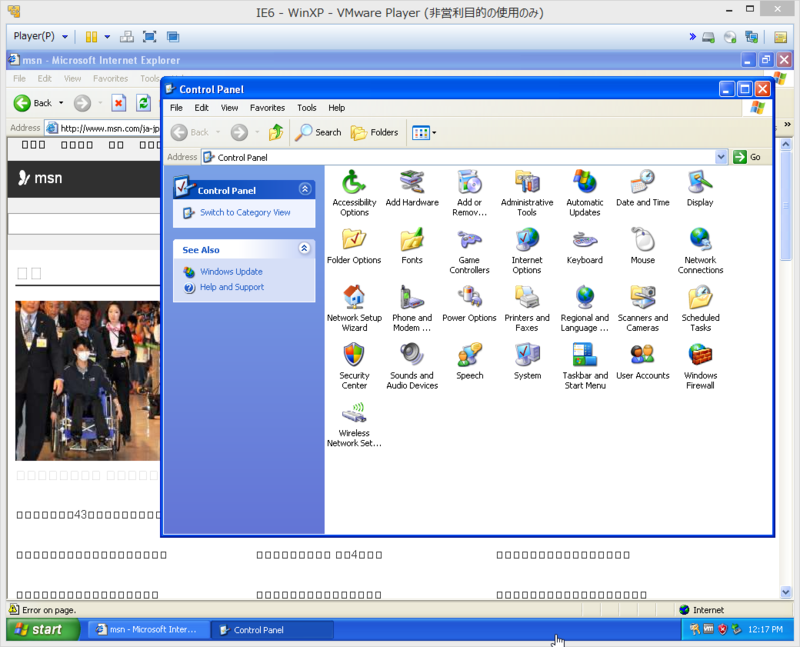
Task: Click Internet Explorer vertical scrollbar down arrow
Action: tap(786, 592)
